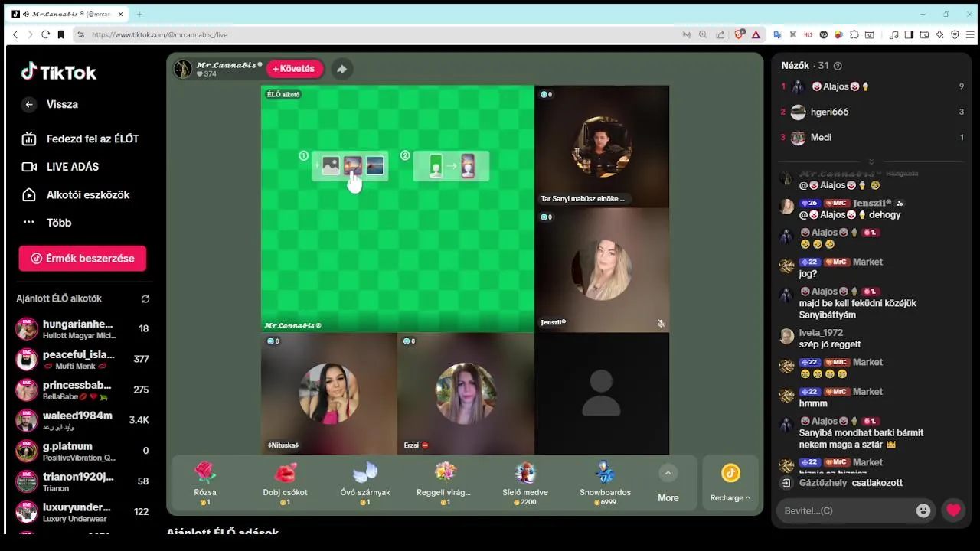Click the share arrow icon
This screenshot has width=980, height=551.
[x=341, y=69]
